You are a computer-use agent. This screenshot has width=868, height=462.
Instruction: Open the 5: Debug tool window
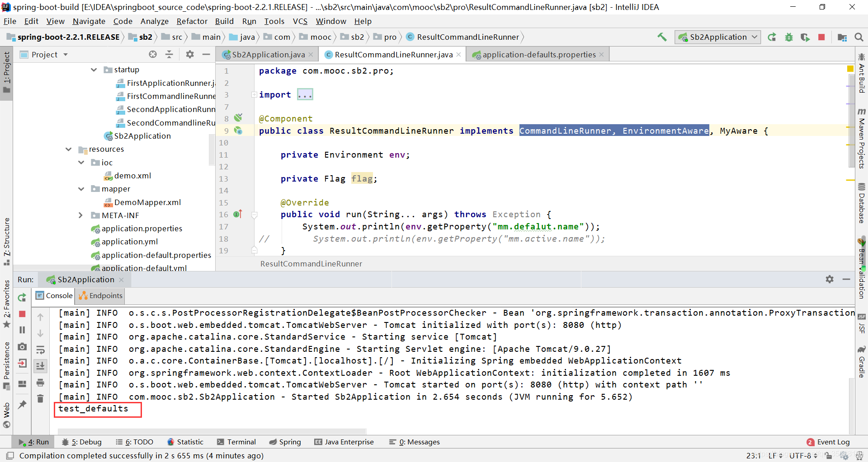click(x=82, y=442)
